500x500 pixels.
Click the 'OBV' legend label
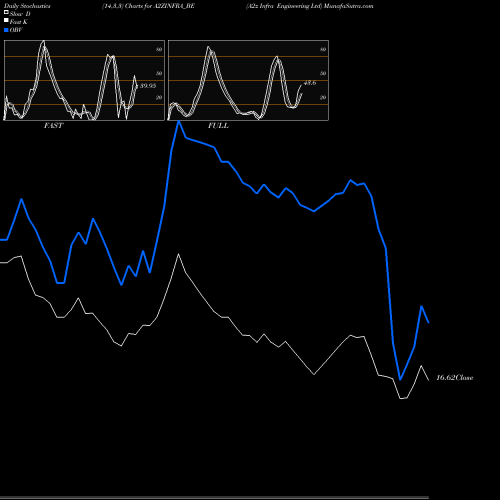tap(16, 30)
